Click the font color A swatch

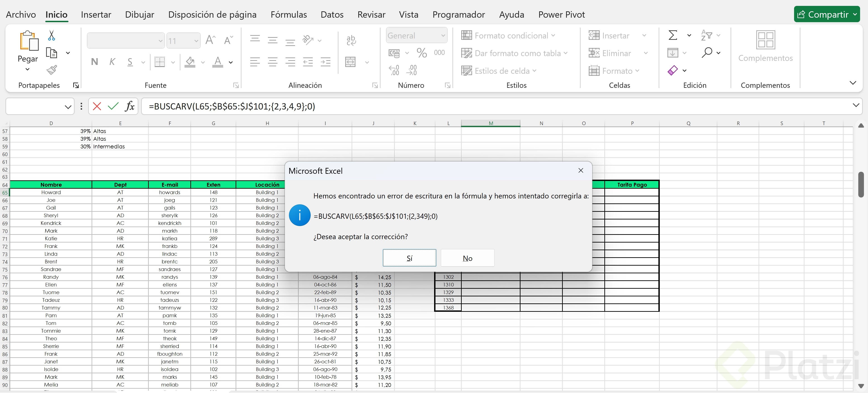point(218,62)
